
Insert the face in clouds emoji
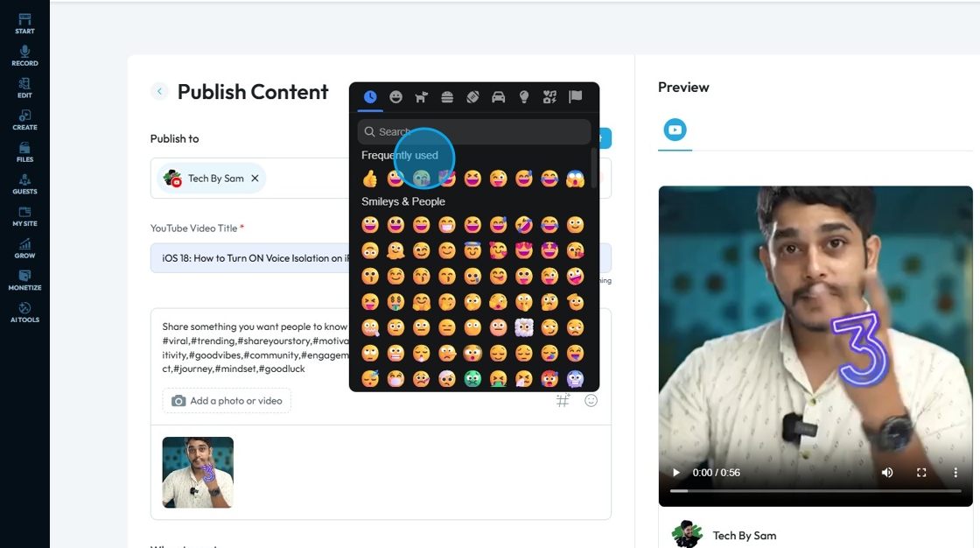(x=524, y=327)
